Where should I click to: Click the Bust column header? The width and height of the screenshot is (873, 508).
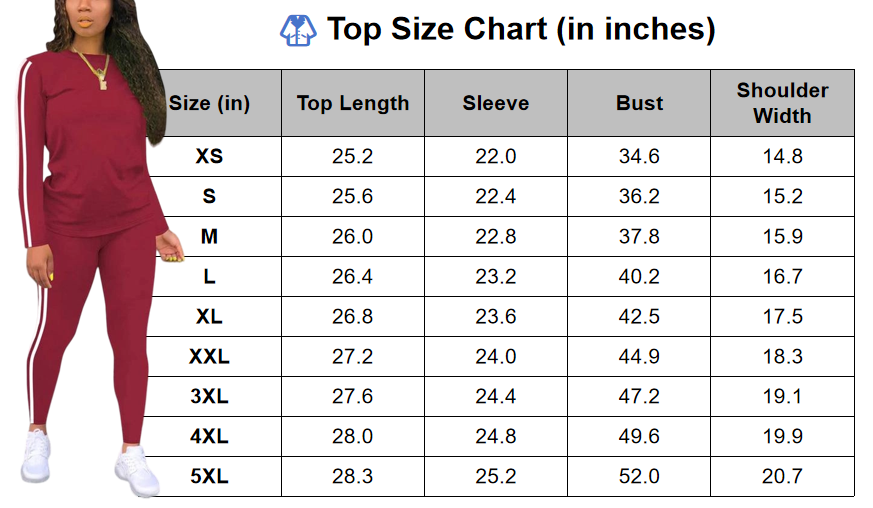point(639,103)
